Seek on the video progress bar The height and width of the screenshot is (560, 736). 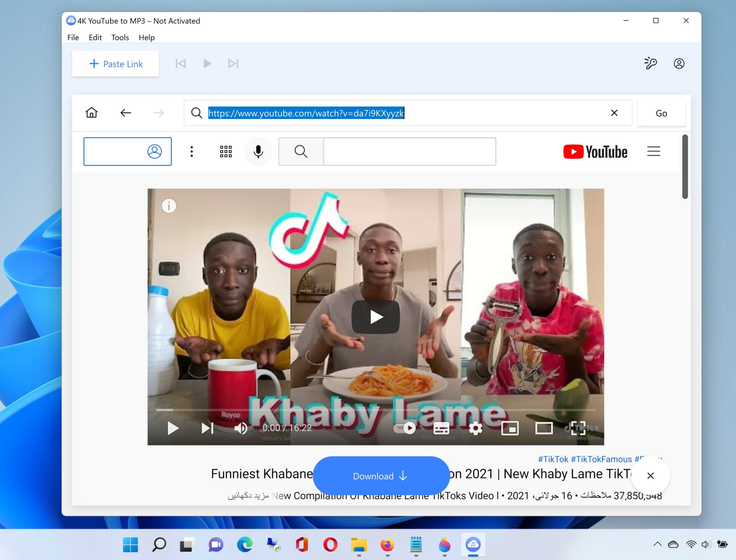(x=376, y=410)
